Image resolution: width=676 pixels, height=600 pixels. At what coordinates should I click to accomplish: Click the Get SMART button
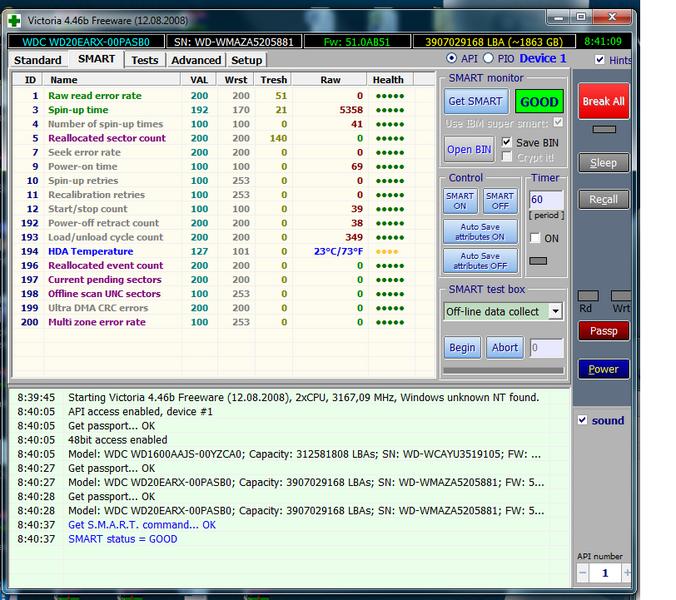pyautogui.click(x=476, y=101)
